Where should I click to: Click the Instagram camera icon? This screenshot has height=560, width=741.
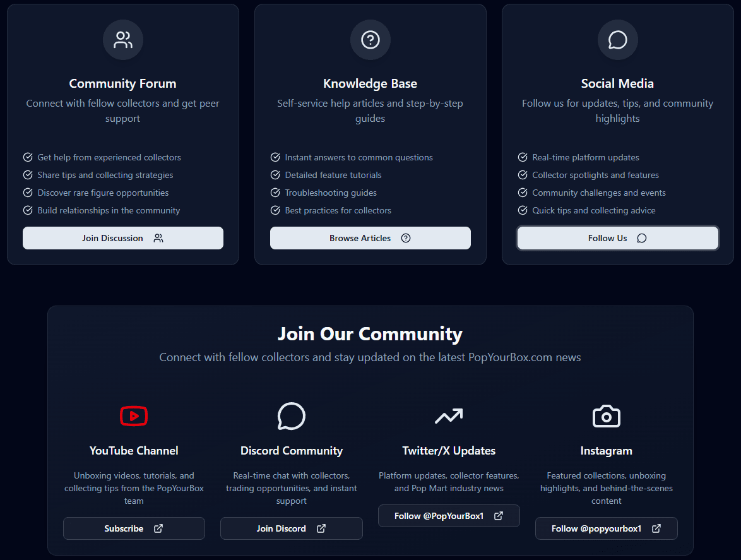tap(606, 416)
